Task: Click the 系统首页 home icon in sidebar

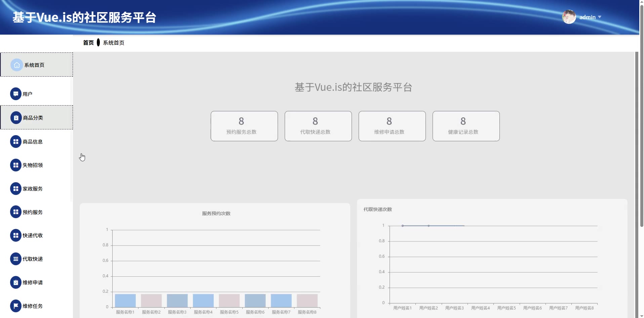Action: tap(16, 65)
